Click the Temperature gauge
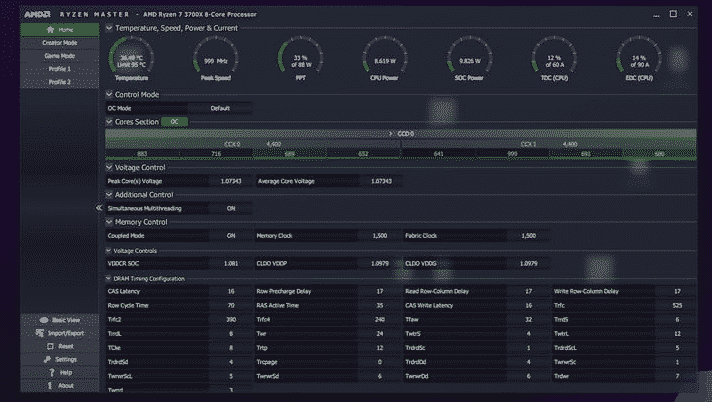Viewport: 712px width, 402px height. click(131, 60)
